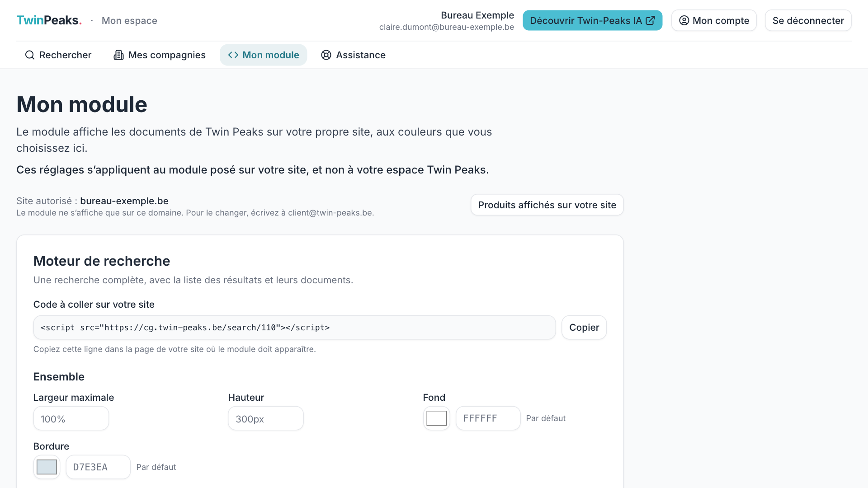Switch to the Mes compagnies tab
This screenshot has width=868, height=488.
[x=160, y=55]
